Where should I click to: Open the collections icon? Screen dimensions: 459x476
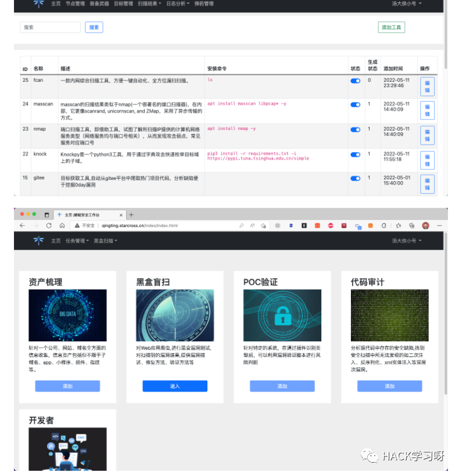(x=411, y=226)
